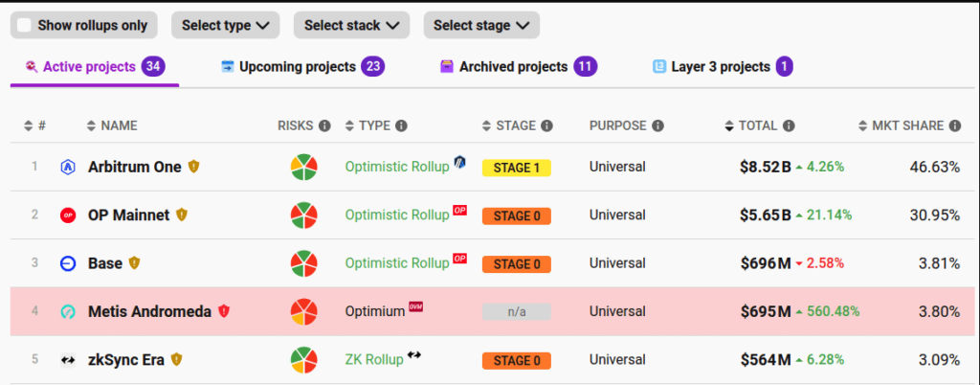Sort the table by the NAME column
980x385 pixels.
113,125
